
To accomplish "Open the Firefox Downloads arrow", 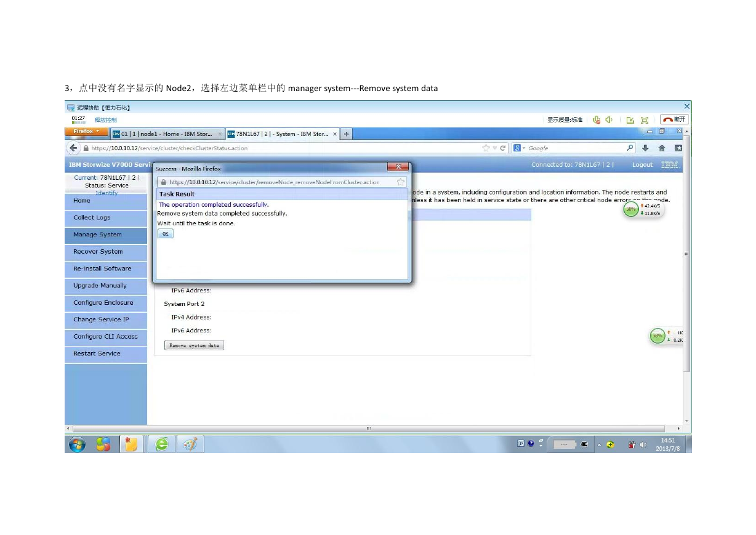I will click(x=645, y=148).
